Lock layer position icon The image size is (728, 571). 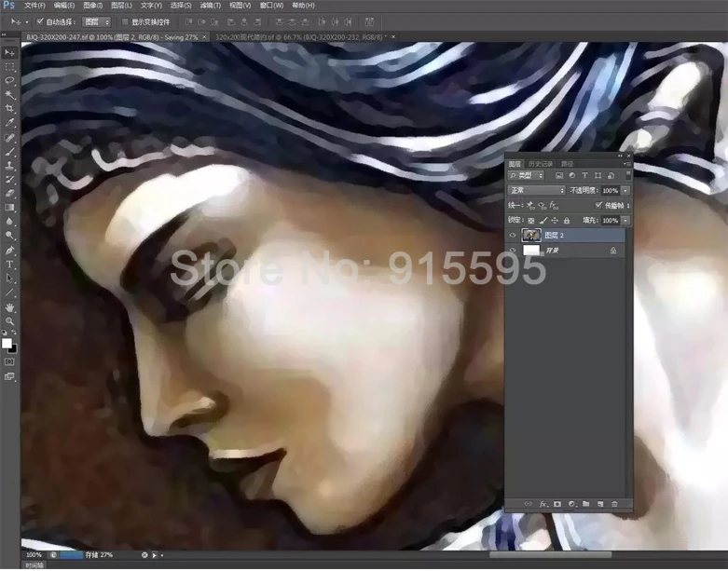(555, 221)
